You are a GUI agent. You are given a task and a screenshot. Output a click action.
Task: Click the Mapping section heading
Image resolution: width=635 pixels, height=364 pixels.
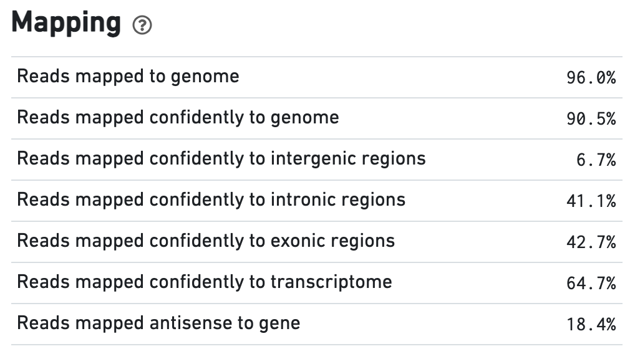tap(66, 22)
